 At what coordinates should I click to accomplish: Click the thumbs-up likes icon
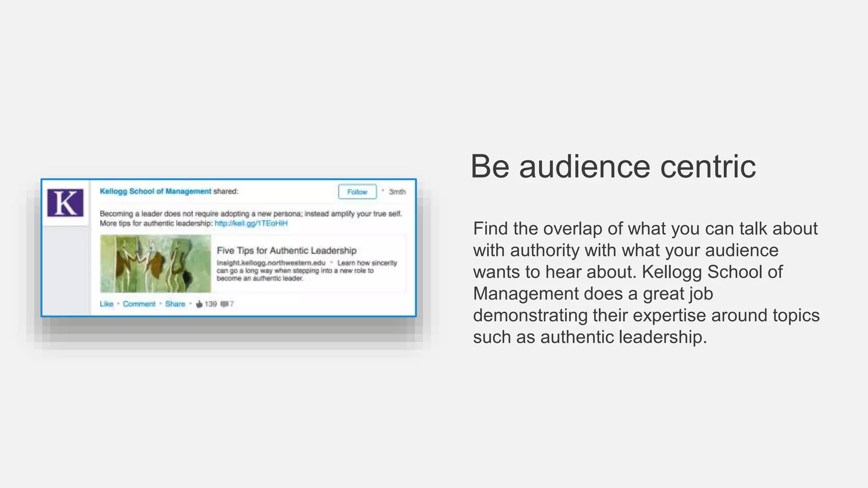[199, 304]
